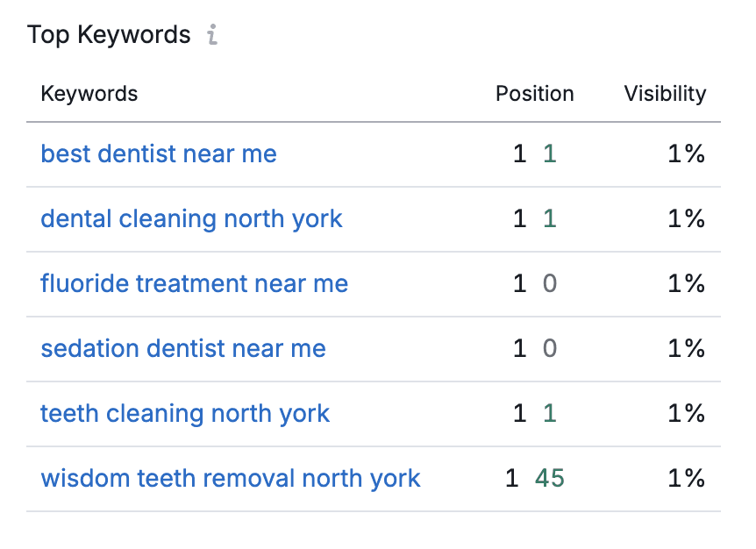
Task: Open 'wisdom teeth removal north york' link
Action: [x=231, y=479]
